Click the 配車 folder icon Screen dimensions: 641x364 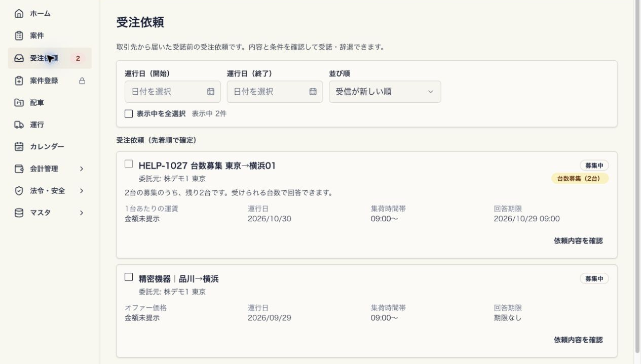point(19,103)
